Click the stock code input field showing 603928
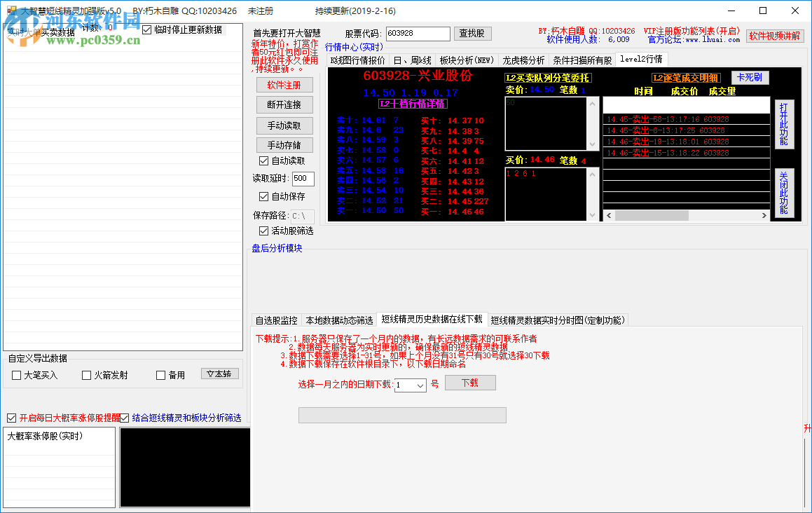Viewport: 812px width, 513px height. [x=418, y=33]
